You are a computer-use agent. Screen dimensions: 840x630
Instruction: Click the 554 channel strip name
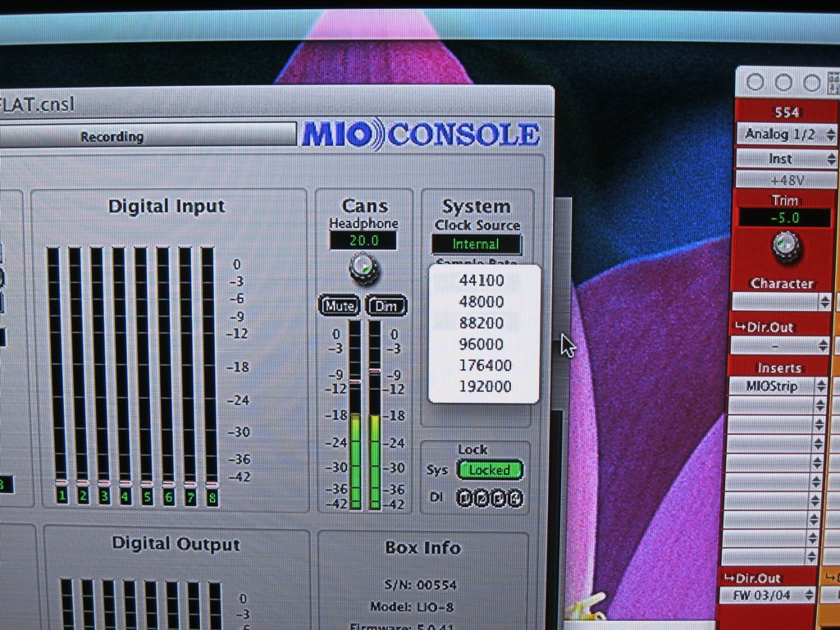tap(787, 112)
